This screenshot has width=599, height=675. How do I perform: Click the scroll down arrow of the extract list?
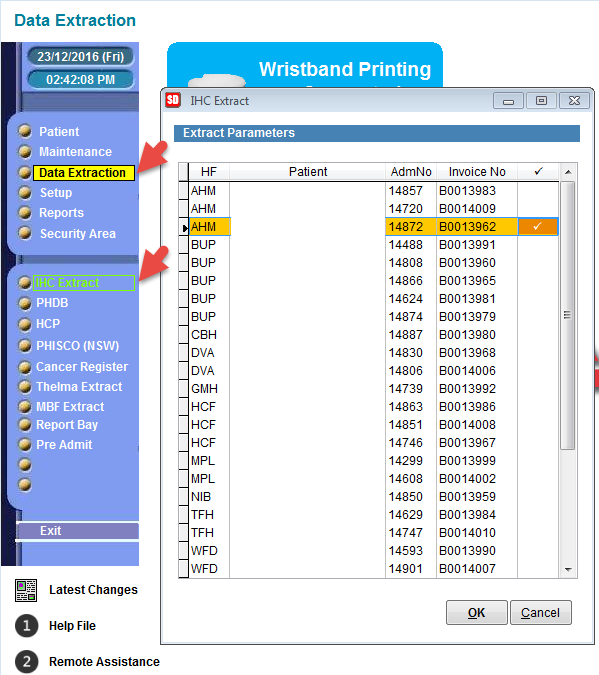pos(568,570)
